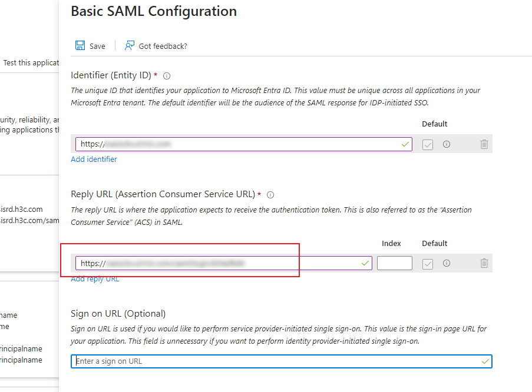The height and width of the screenshot is (392, 532).
Task: Click the green checkmark in identifier field
Action: (x=405, y=144)
